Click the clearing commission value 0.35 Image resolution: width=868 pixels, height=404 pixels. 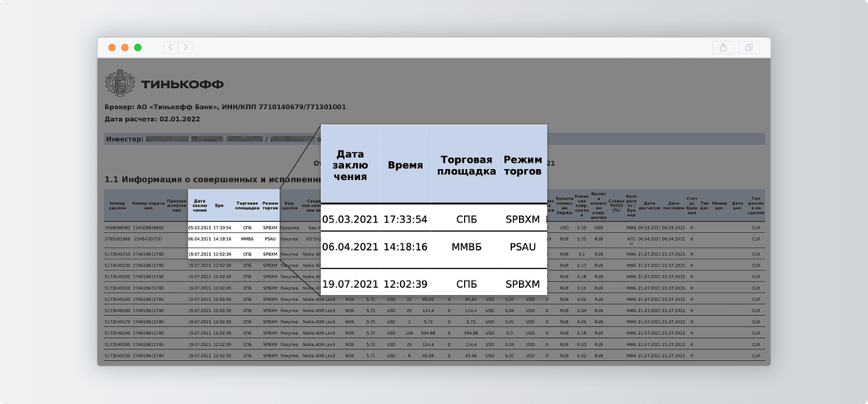(581, 227)
